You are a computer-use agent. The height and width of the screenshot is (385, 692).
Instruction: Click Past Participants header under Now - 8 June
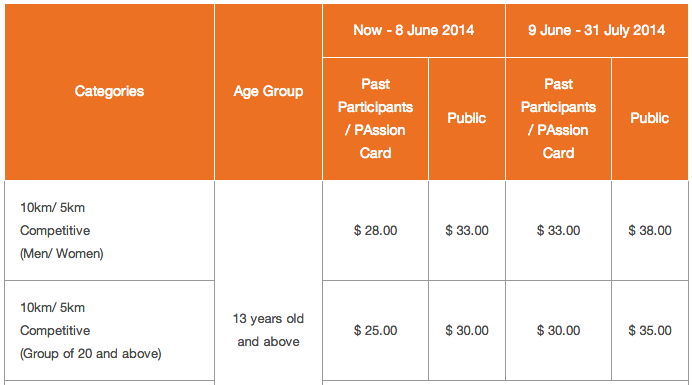(376, 118)
